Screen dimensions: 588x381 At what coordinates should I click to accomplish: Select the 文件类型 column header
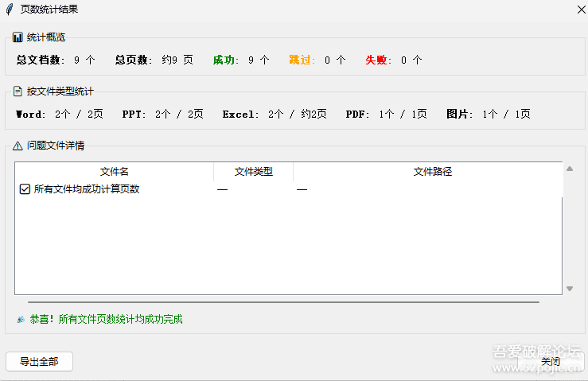coord(253,172)
